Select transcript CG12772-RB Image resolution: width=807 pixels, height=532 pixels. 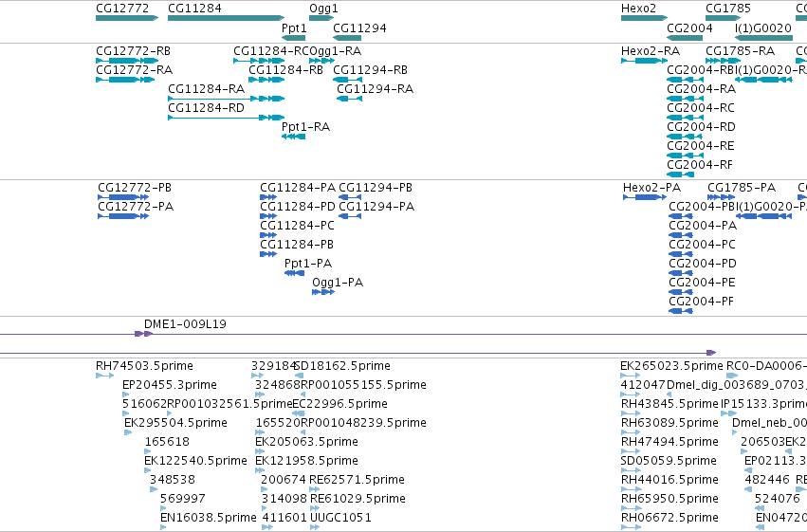point(127,61)
